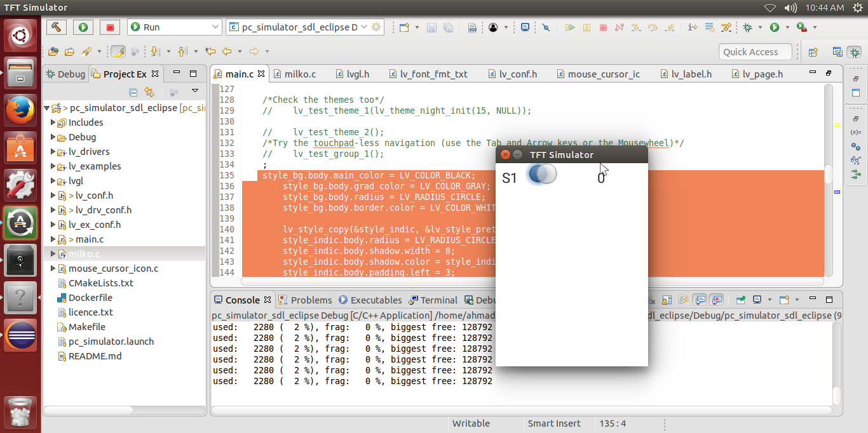The height and width of the screenshot is (433, 868).
Task: Click the red Stop launch button
Action: 110,27
